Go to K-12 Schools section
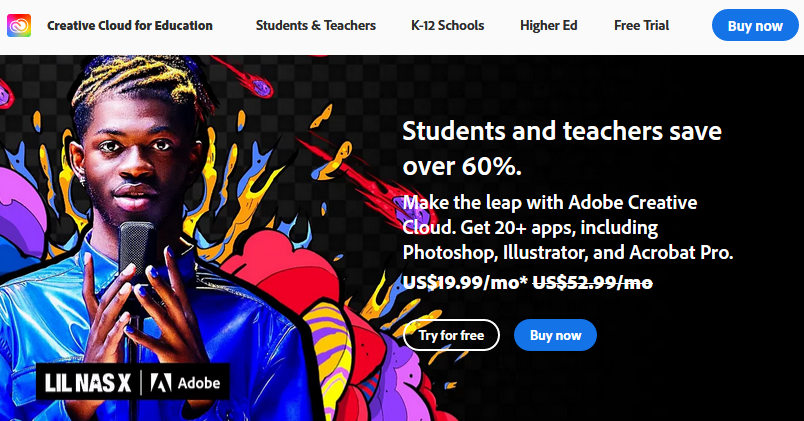Screen dimensions: 804x421 448,26
